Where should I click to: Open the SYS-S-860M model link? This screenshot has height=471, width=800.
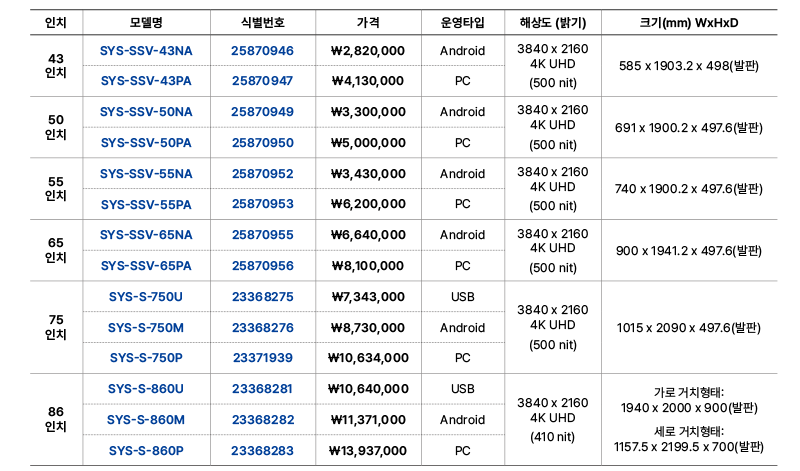[x=146, y=420]
